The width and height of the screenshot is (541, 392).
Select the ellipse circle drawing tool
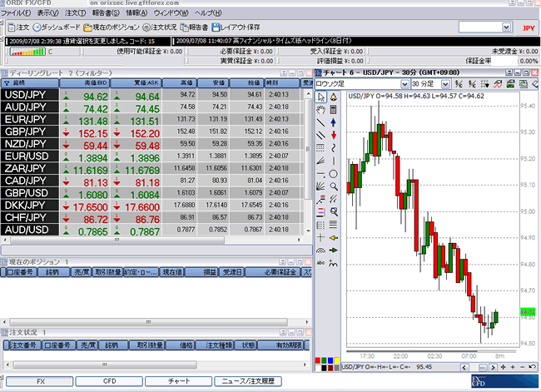pyautogui.click(x=333, y=174)
